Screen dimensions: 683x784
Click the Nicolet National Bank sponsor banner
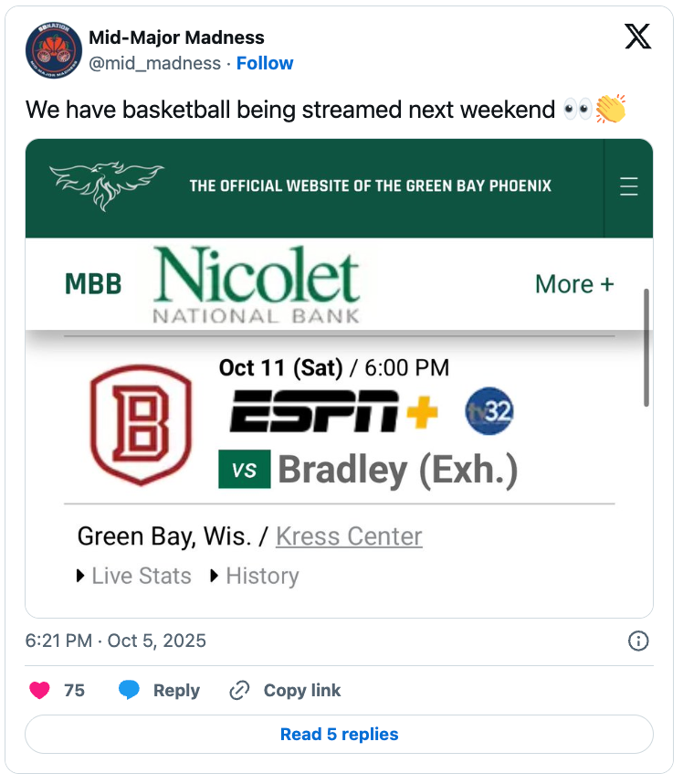[x=257, y=285]
